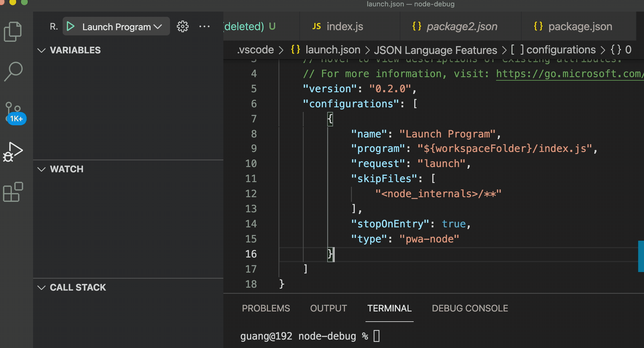Open the package.json editor tab
The height and width of the screenshot is (348, 644).
point(580,26)
